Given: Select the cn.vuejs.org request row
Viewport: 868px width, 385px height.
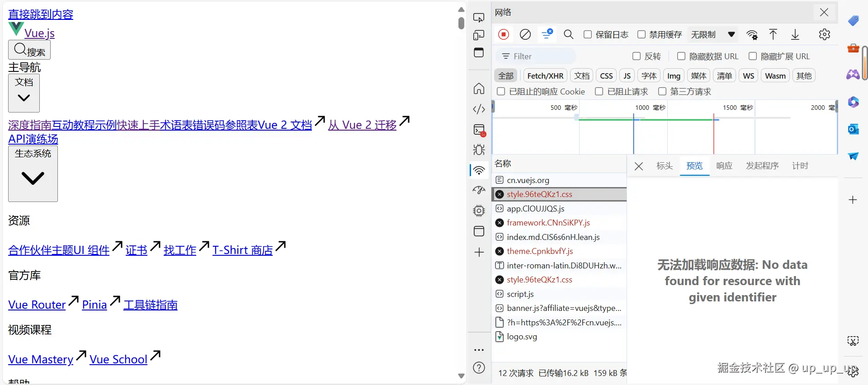Looking at the screenshot, I should point(559,180).
